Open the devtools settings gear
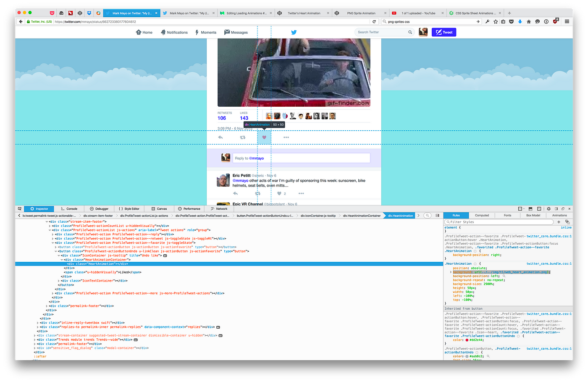This screenshot has width=588, height=382. pyautogui.click(x=549, y=209)
